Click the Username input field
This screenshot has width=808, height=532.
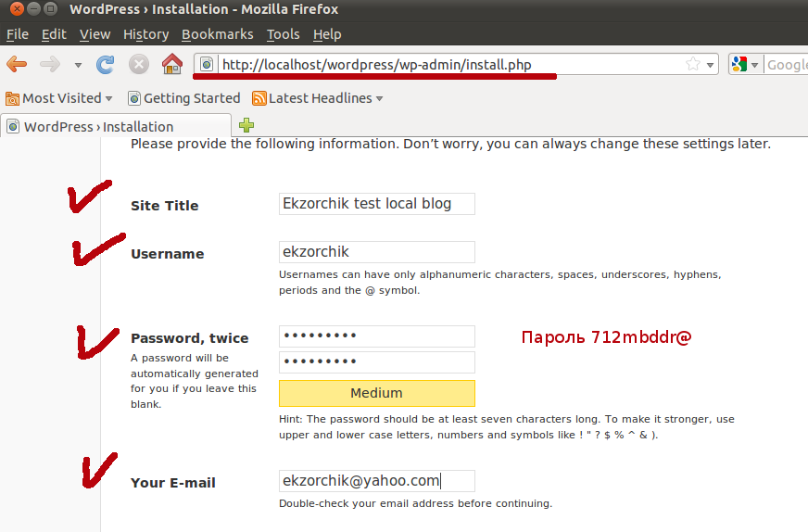(x=377, y=252)
